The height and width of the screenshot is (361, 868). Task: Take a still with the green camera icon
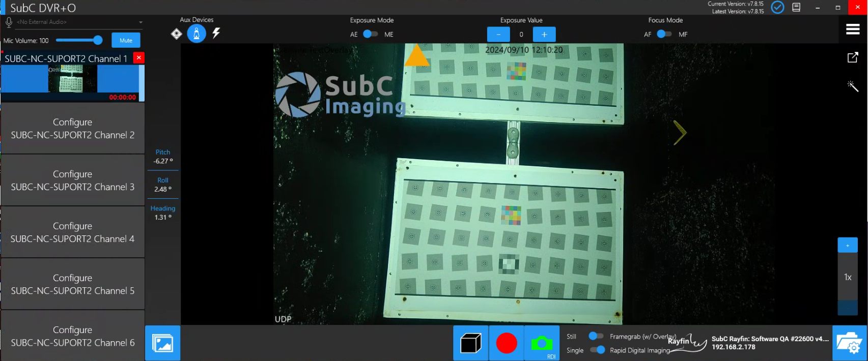542,343
